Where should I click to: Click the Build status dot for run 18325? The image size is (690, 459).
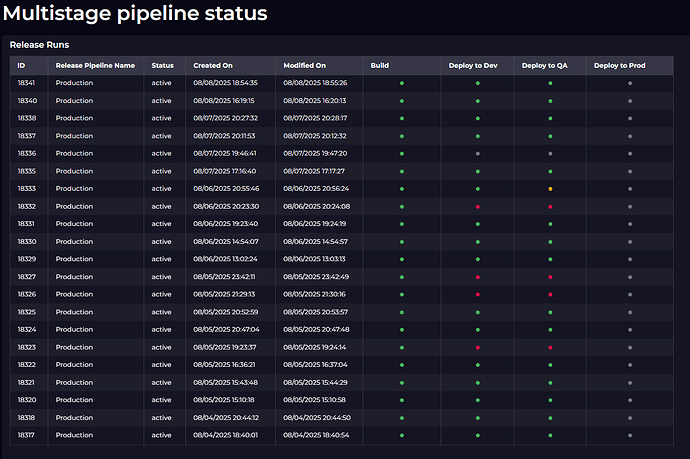tap(402, 312)
